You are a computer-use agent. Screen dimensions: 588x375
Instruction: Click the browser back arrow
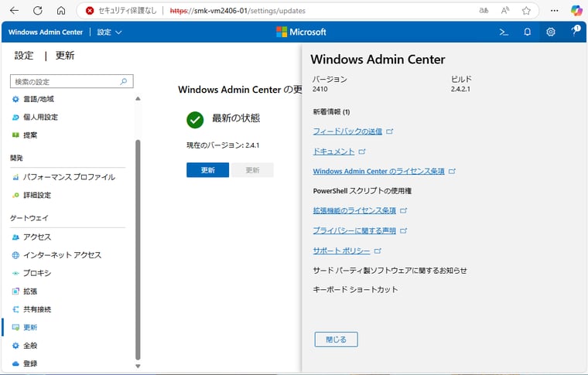[x=14, y=11]
